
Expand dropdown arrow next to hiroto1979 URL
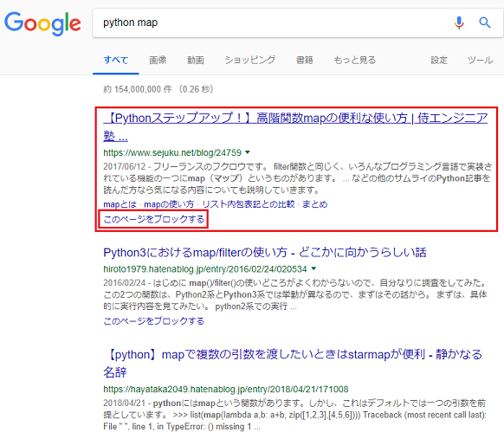coord(314,268)
